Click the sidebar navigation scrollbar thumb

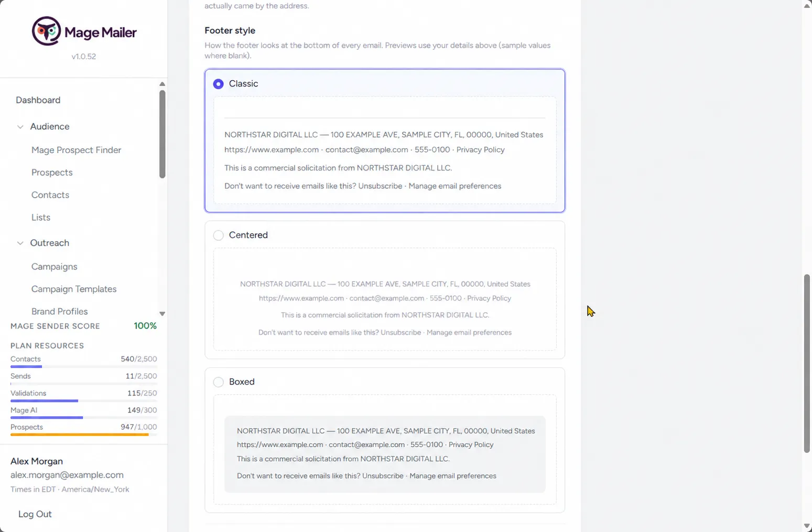[x=163, y=134]
